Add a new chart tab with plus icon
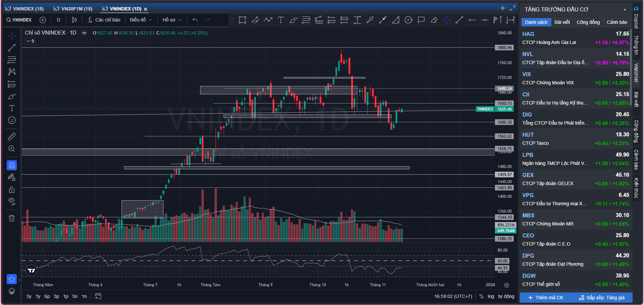 point(503,8)
